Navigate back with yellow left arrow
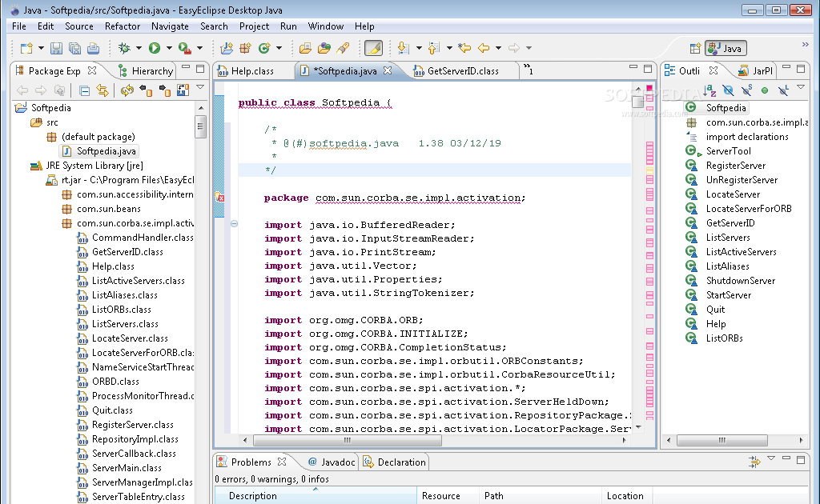Image resolution: width=820 pixels, height=504 pixels. click(484, 48)
